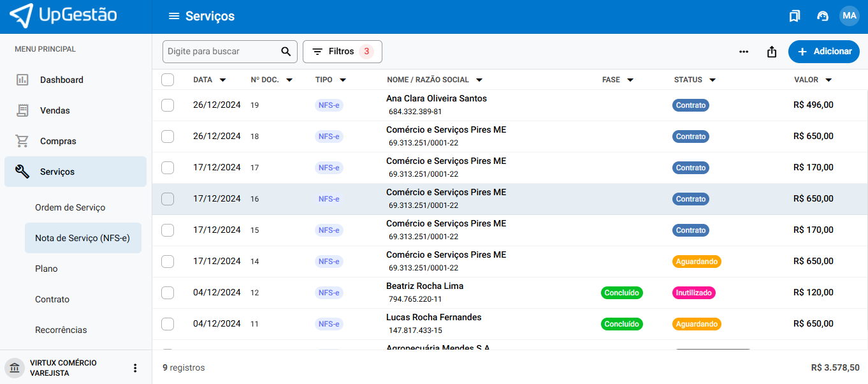Open the three-dot more options in toolbar
The image size is (868, 384).
(744, 52)
